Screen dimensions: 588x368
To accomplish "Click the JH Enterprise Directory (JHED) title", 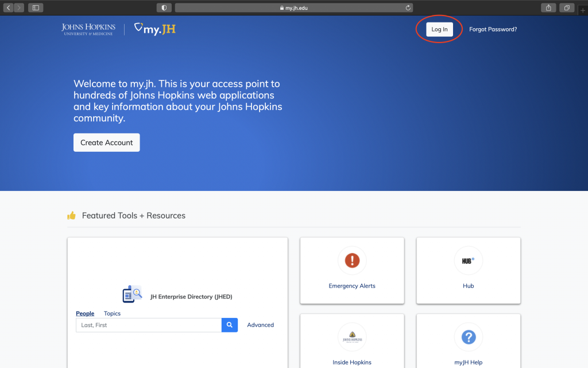I will [191, 297].
